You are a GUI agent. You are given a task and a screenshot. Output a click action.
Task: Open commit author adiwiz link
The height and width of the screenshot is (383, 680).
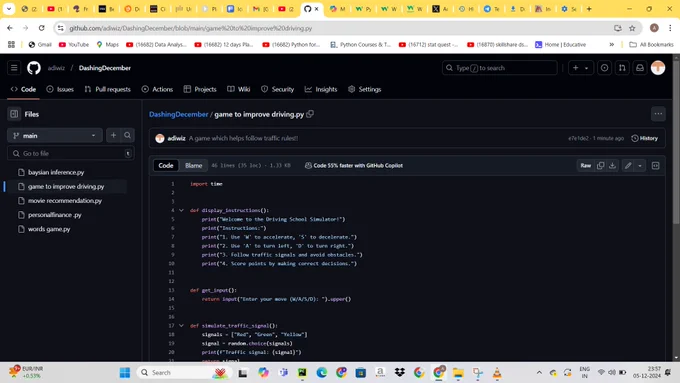[x=177, y=138]
